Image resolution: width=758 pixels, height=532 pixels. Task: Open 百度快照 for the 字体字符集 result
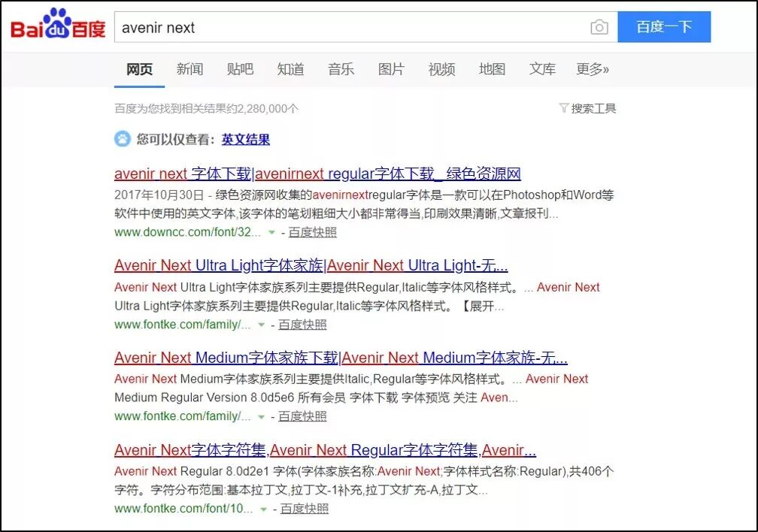click(304, 509)
